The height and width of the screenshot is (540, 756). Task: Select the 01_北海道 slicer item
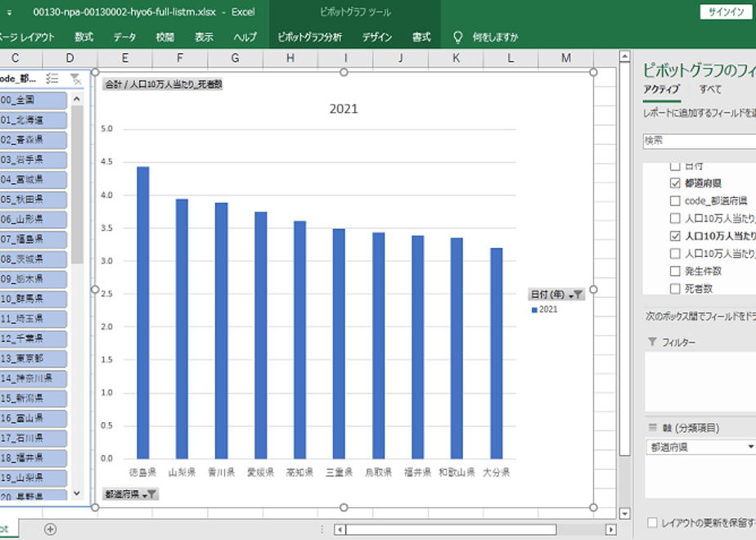point(33,120)
